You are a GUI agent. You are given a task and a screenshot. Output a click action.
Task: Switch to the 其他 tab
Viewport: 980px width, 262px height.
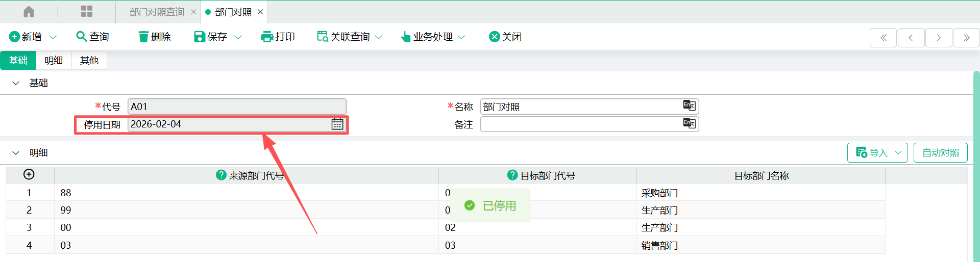point(89,61)
